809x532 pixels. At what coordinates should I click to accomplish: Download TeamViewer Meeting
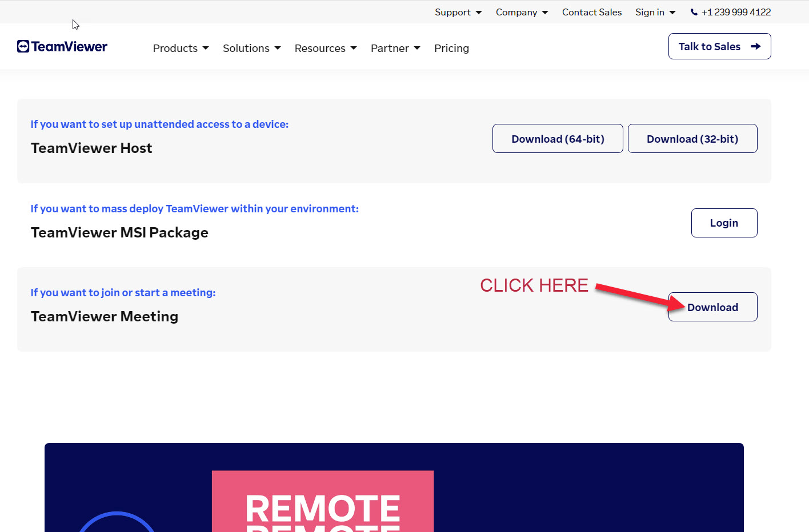coord(713,307)
